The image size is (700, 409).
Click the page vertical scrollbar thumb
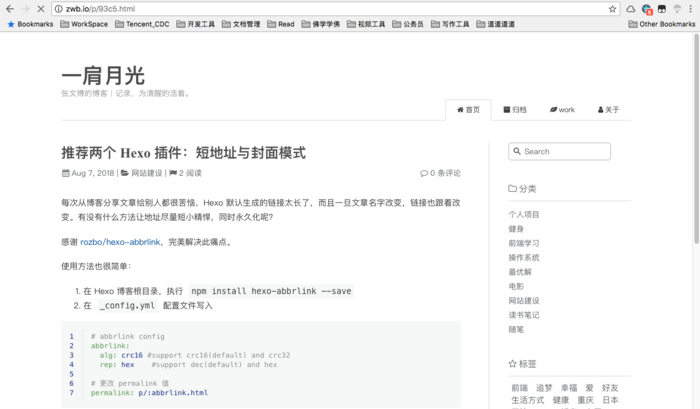click(x=696, y=138)
